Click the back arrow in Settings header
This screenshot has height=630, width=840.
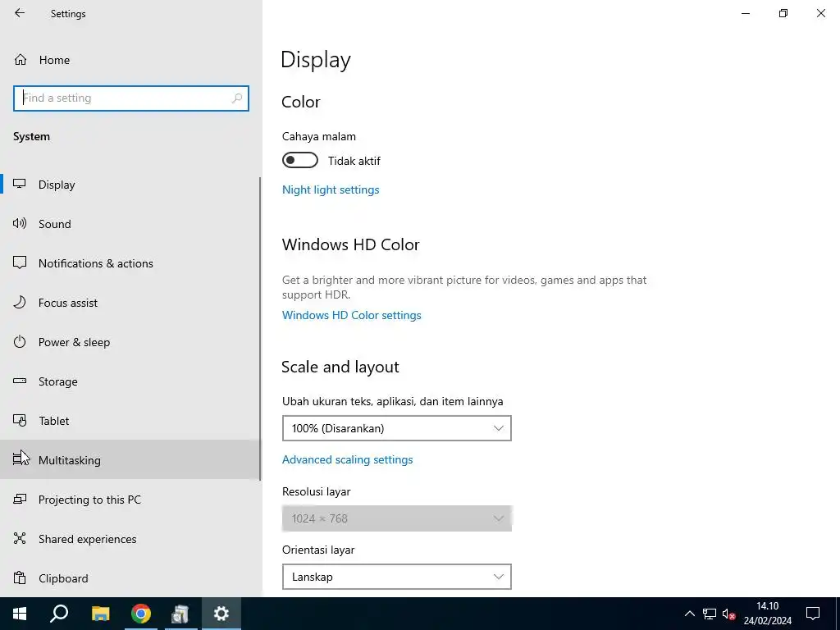(20, 13)
